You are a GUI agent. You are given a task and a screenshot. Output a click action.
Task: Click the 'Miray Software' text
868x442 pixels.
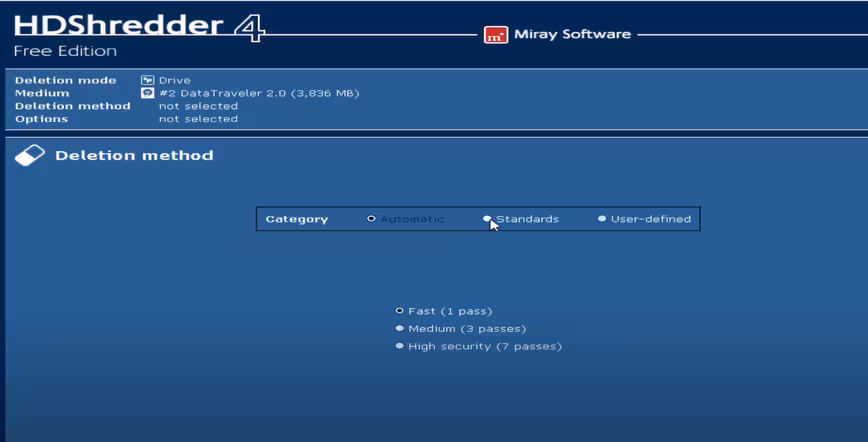[x=572, y=34]
